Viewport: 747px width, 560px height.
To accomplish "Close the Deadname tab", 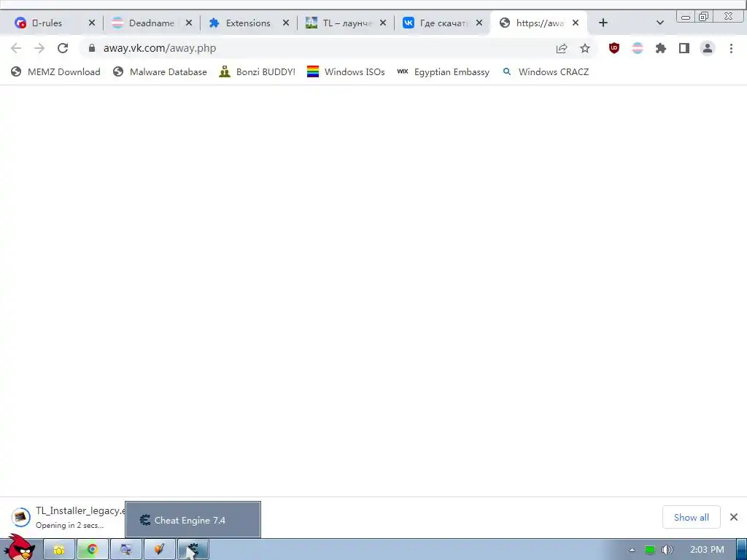I will (189, 23).
